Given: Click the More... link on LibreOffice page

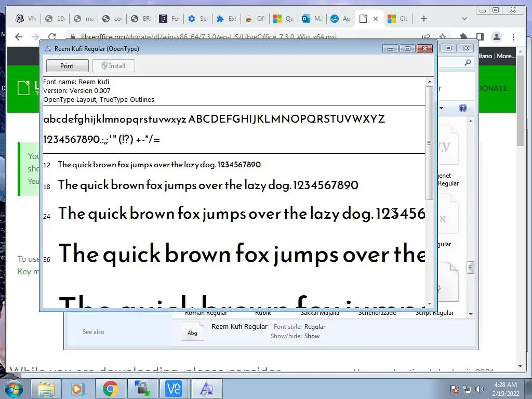Looking at the screenshot, I should (x=506, y=56).
